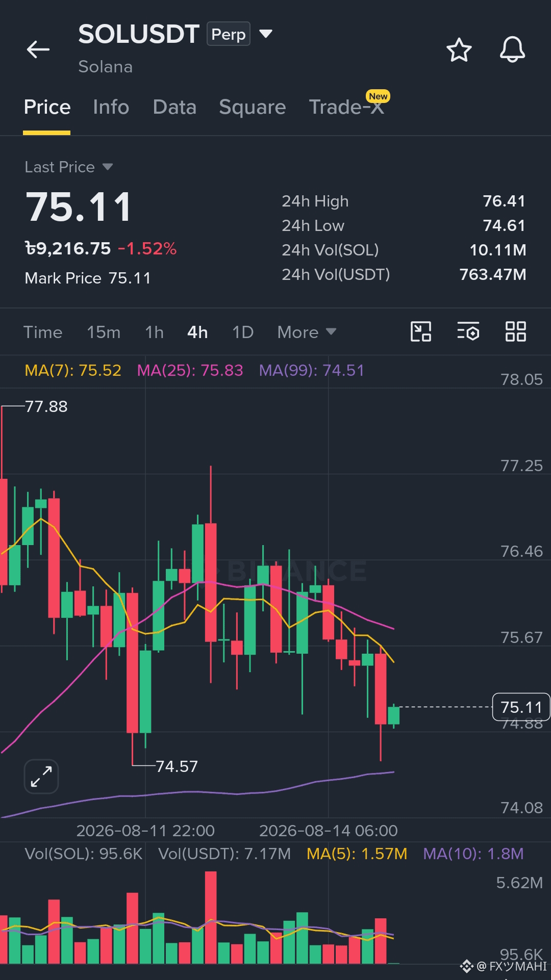Tap the 2026-08-14 06:00 time label
The width and height of the screenshot is (551, 980).
(329, 831)
